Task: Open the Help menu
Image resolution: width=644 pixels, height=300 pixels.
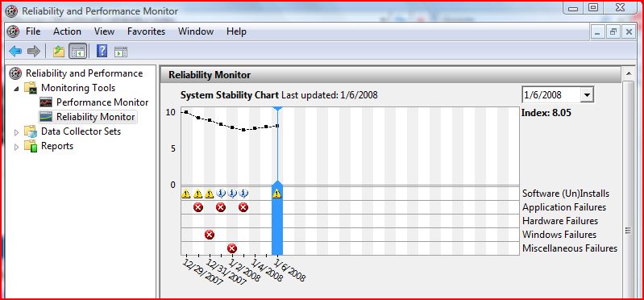Action: coord(236,31)
